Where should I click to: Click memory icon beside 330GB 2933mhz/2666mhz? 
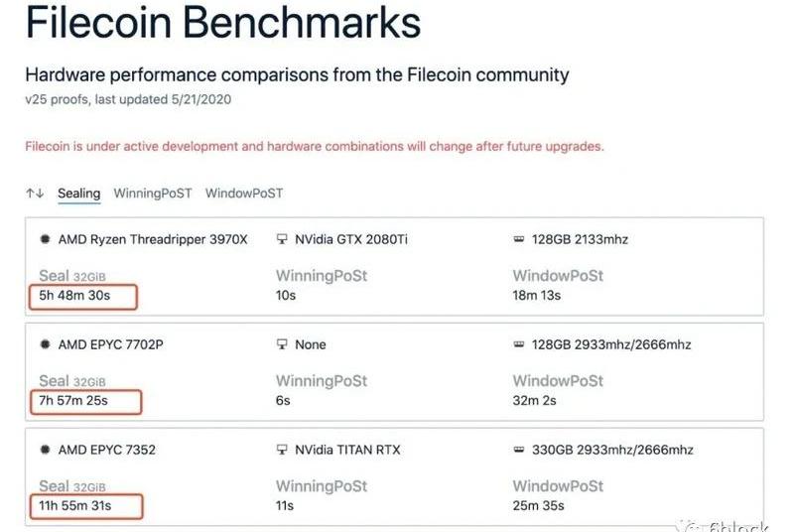click(518, 450)
